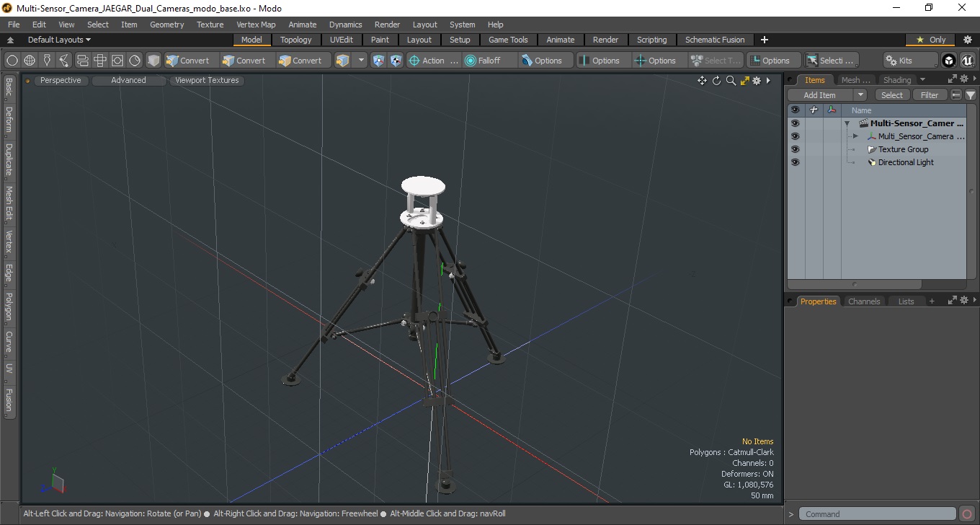
Task: Open the File menu
Action: pos(14,25)
